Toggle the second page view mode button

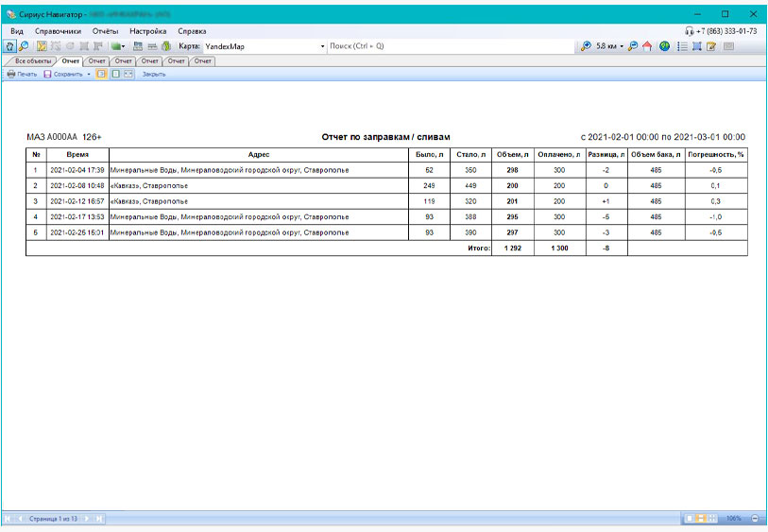tap(114, 74)
